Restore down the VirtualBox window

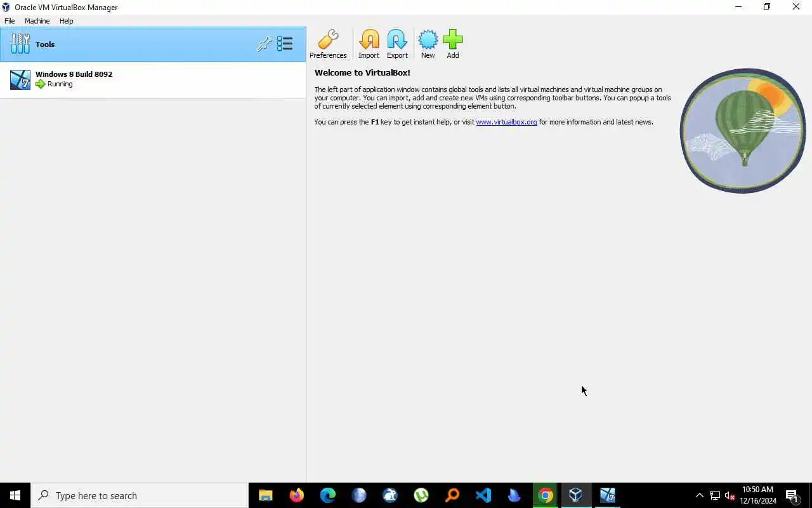pyautogui.click(x=766, y=7)
